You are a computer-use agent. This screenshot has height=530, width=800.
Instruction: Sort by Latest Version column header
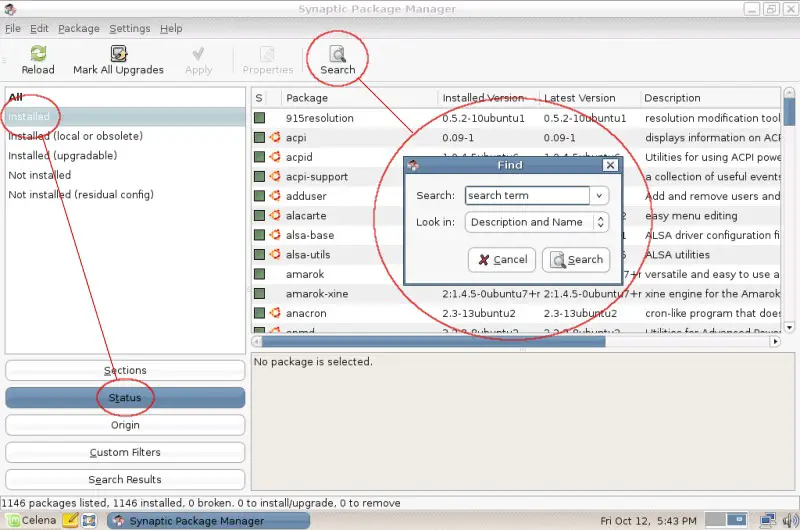(x=589, y=98)
